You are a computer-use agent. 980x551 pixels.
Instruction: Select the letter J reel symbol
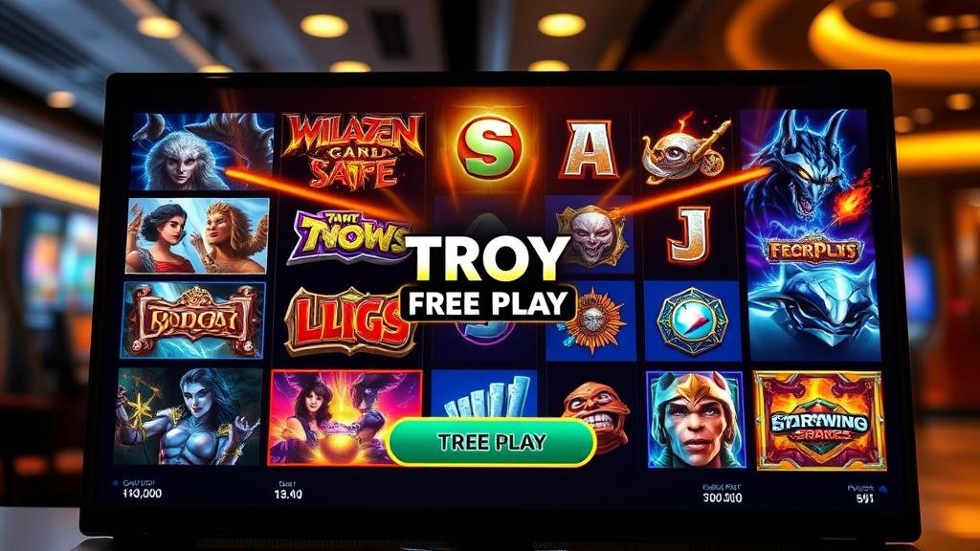(690, 235)
